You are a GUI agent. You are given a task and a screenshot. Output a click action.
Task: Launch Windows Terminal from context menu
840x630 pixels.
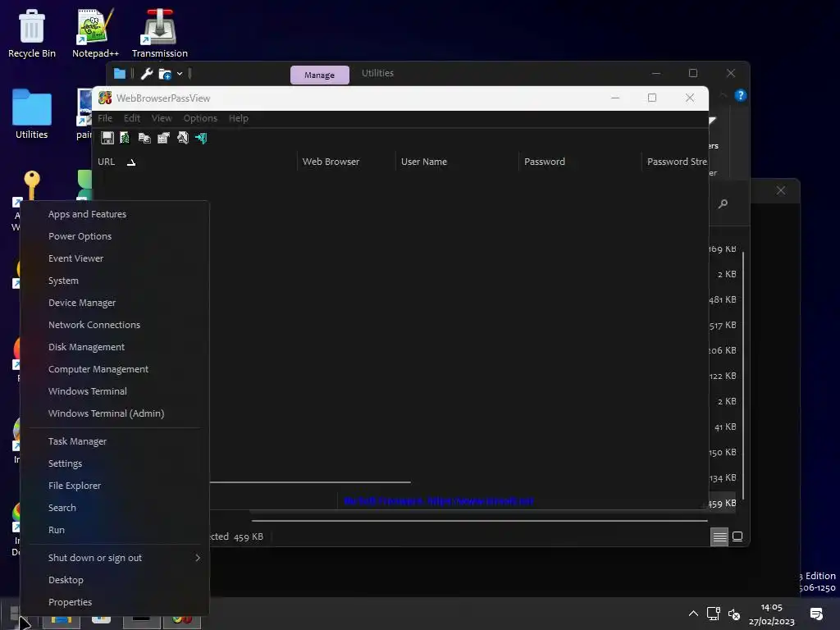click(114, 391)
